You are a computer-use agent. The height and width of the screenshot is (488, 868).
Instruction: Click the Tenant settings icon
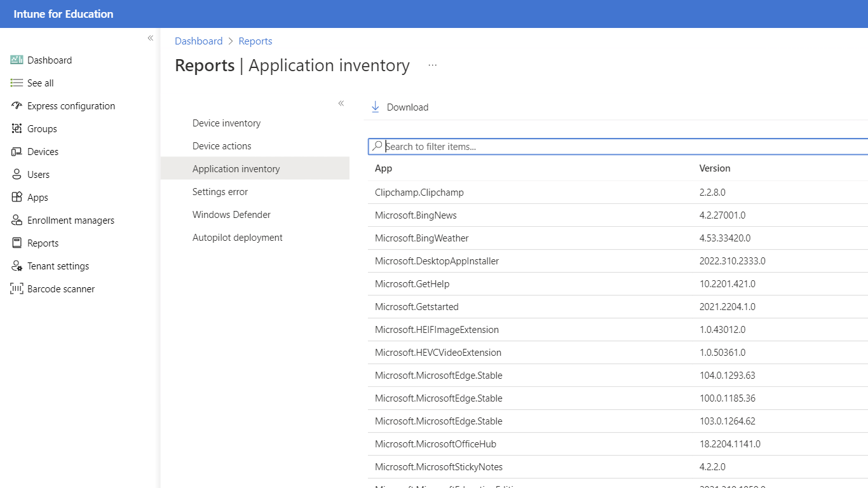(17, 266)
